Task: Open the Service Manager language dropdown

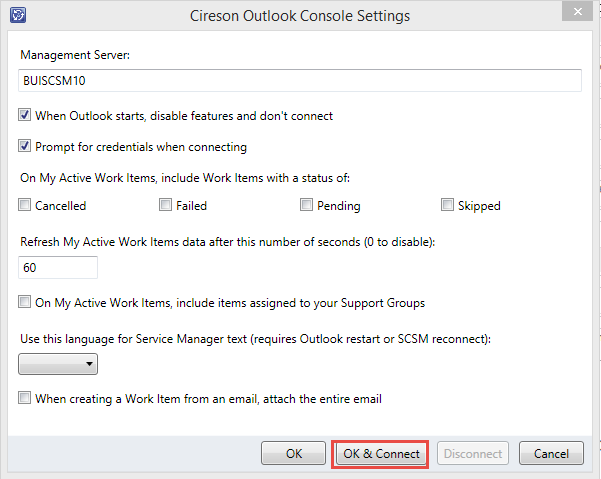Action: click(58, 364)
